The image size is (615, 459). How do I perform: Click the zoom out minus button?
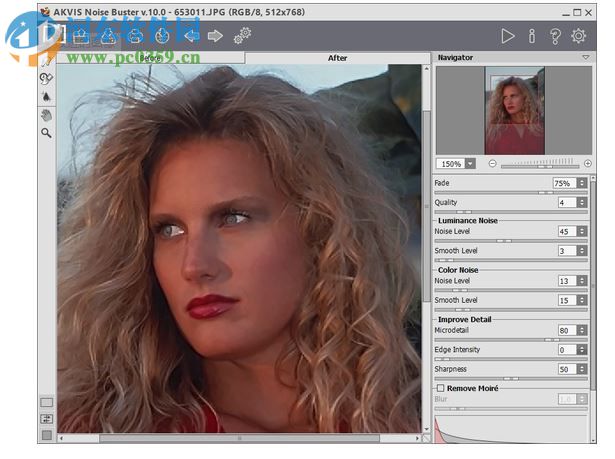click(x=492, y=163)
